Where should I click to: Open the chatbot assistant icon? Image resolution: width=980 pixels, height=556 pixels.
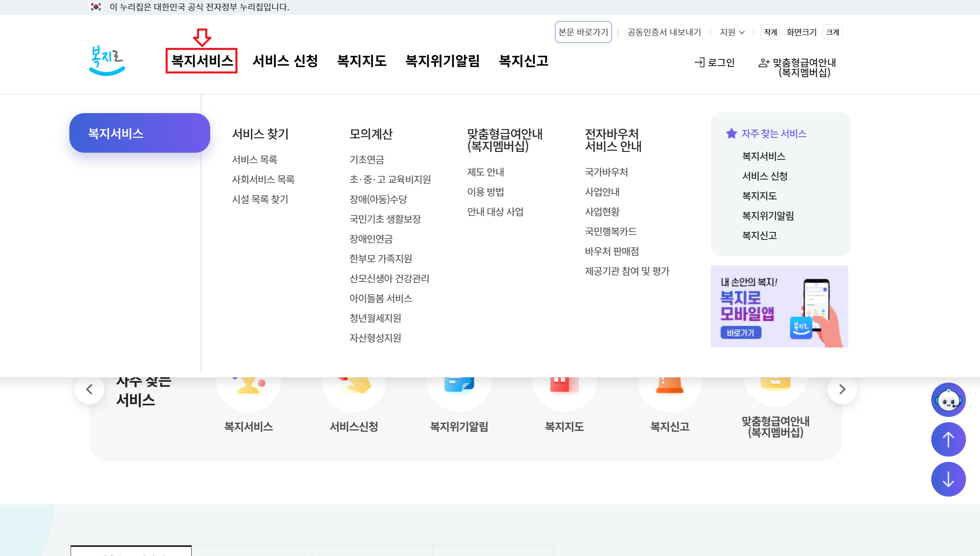point(948,400)
